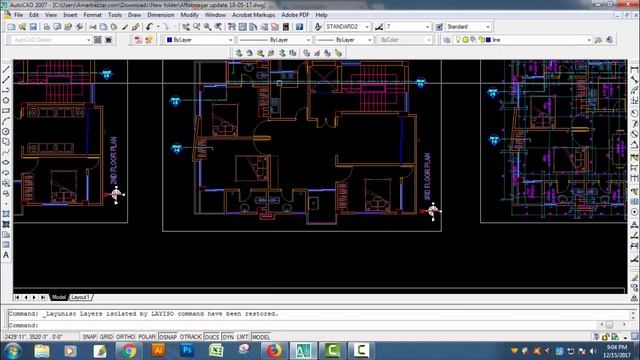Open the File menu
Screen dimensions: 640x360
click(x=19, y=15)
